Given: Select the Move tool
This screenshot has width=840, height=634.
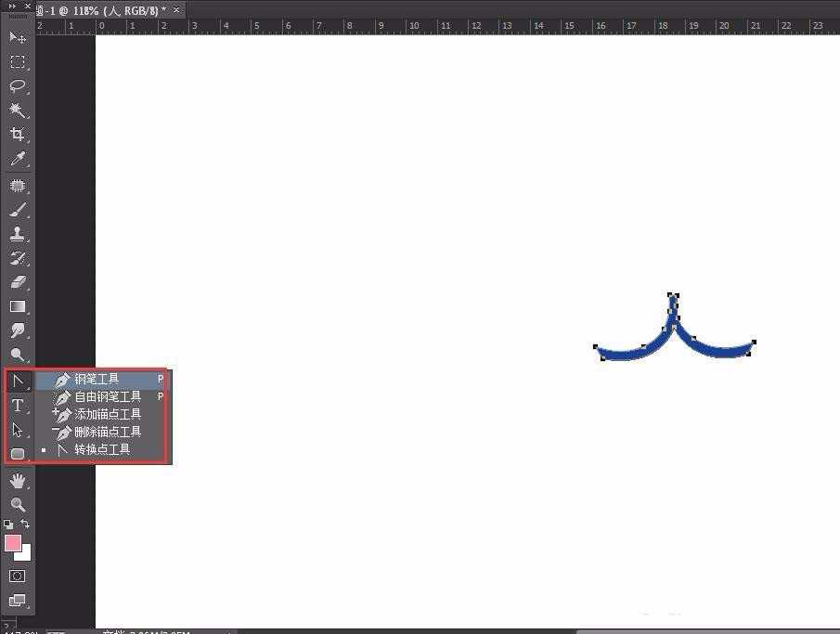Looking at the screenshot, I should click(x=17, y=37).
